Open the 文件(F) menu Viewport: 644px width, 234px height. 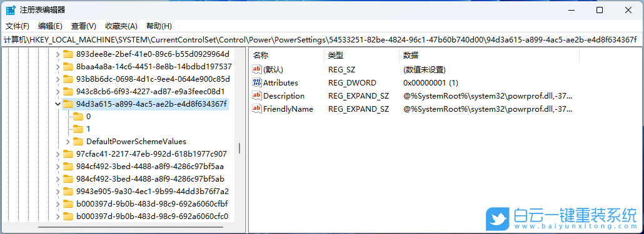[x=18, y=26]
